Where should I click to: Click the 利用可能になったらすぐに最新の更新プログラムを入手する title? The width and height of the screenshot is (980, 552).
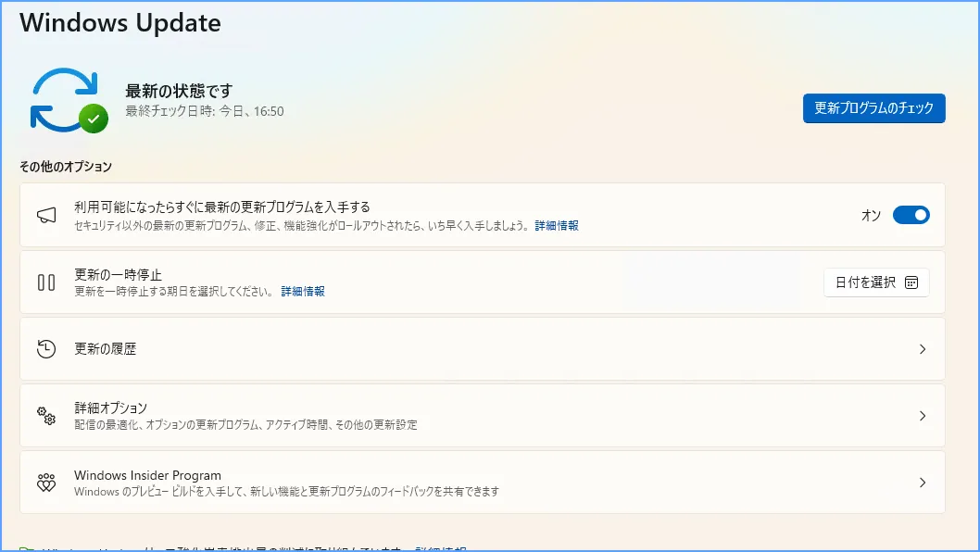pyautogui.click(x=222, y=207)
